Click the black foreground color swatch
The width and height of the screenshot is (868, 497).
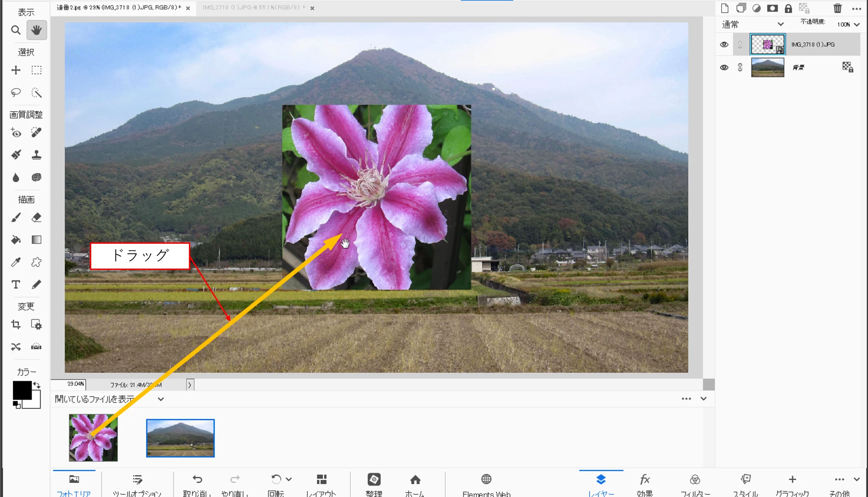click(21, 390)
